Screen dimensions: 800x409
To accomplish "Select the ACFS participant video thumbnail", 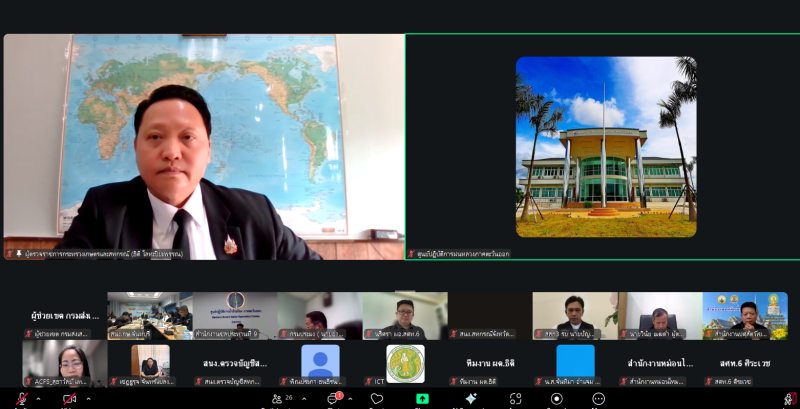I will pyautogui.click(x=64, y=363).
